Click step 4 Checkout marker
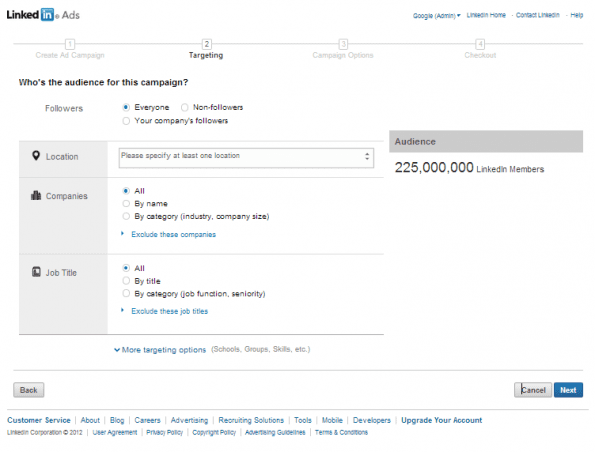 click(x=480, y=44)
